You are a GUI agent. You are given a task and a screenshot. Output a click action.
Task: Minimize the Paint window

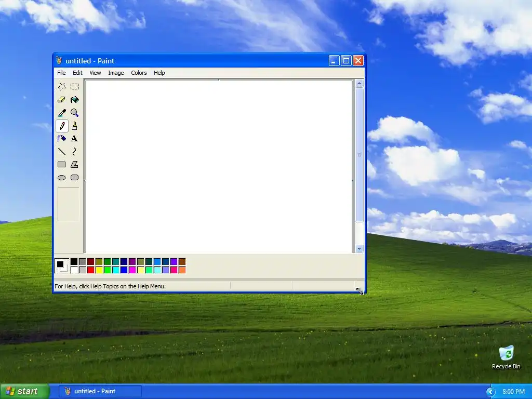334,61
